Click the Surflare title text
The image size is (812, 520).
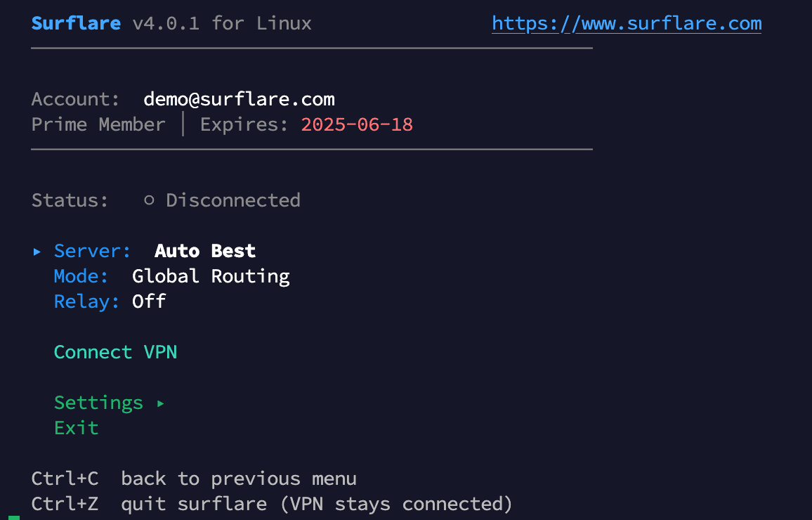(x=76, y=23)
